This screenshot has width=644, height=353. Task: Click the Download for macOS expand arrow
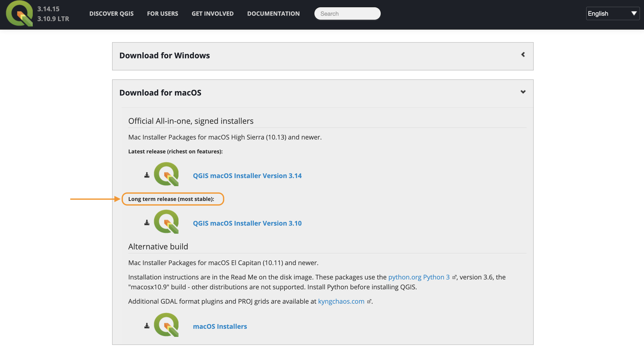(x=523, y=92)
